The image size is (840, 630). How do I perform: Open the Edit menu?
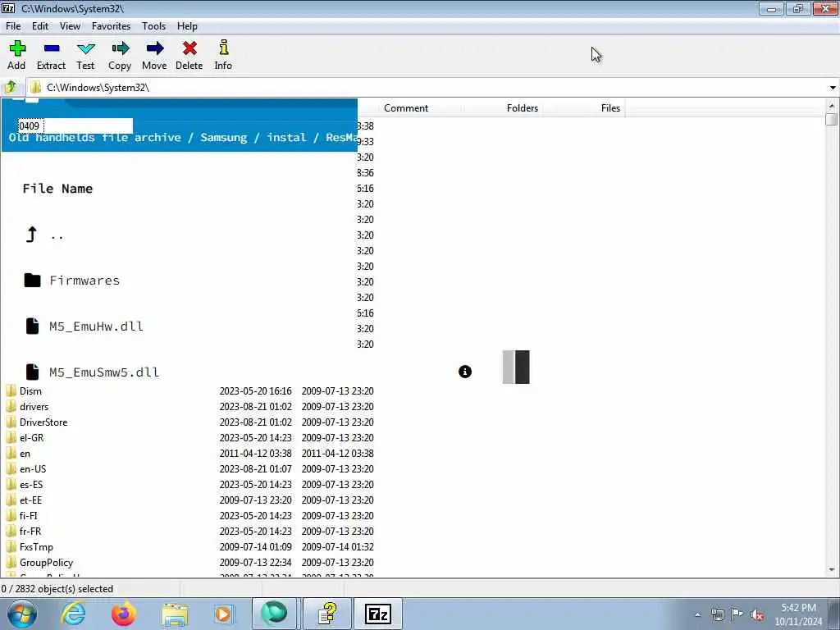coord(39,25)
